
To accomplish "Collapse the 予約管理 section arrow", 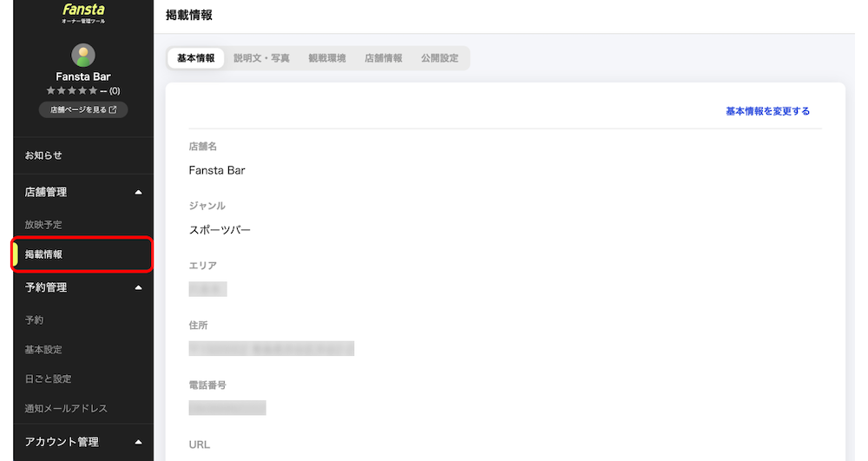I will point(138,287).
